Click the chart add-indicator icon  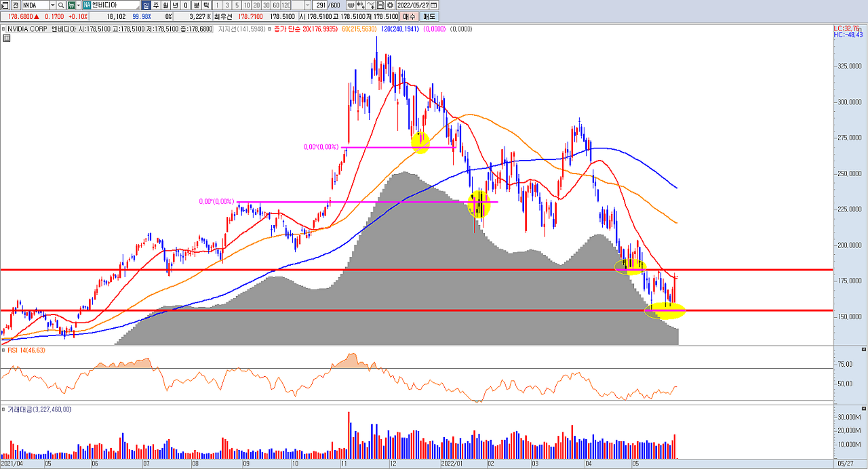click(x=361, y=5)
